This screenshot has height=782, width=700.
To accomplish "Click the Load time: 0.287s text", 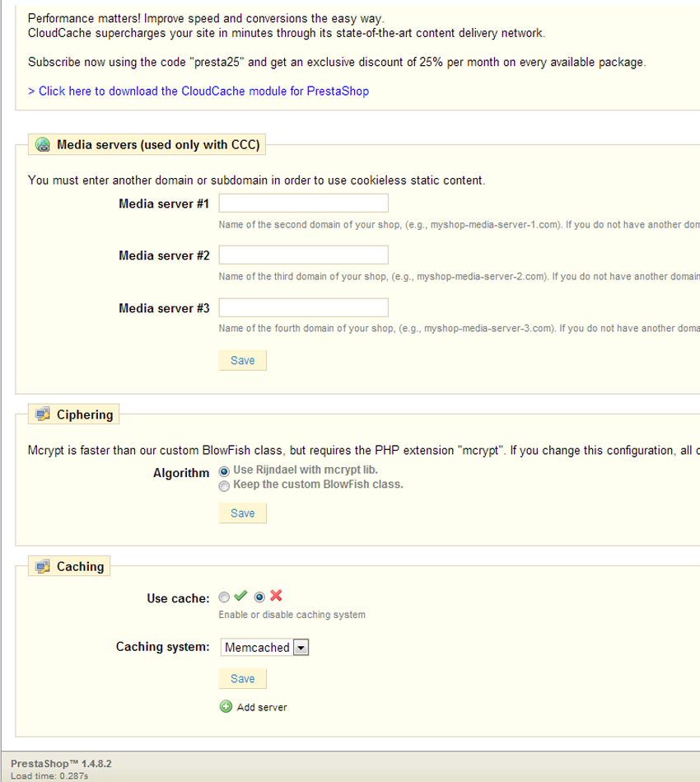I will 49,776.
